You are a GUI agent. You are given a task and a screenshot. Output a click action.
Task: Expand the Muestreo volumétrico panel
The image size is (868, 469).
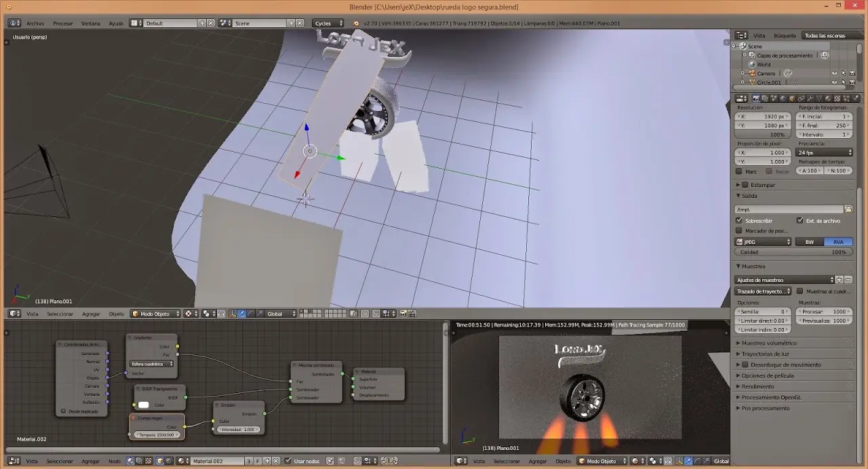click(769, 343)
